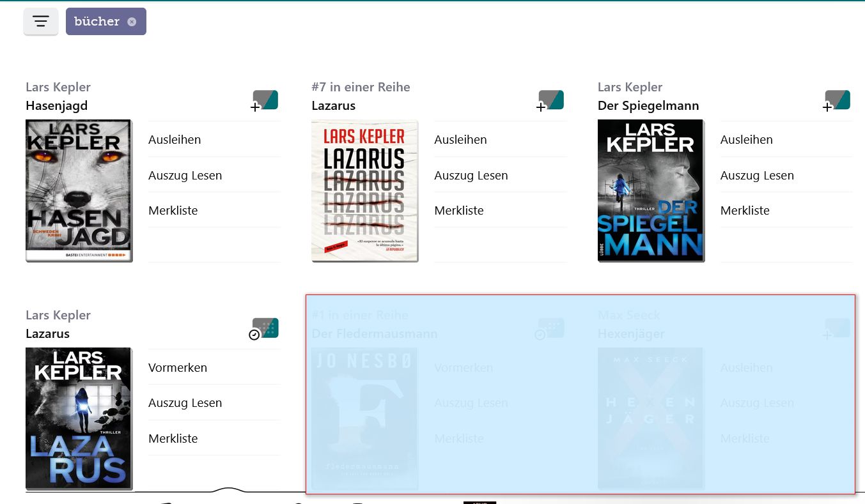
Task: Click author Lars Kepler above Der Spiegelmann
Action: tap(630, 87)
